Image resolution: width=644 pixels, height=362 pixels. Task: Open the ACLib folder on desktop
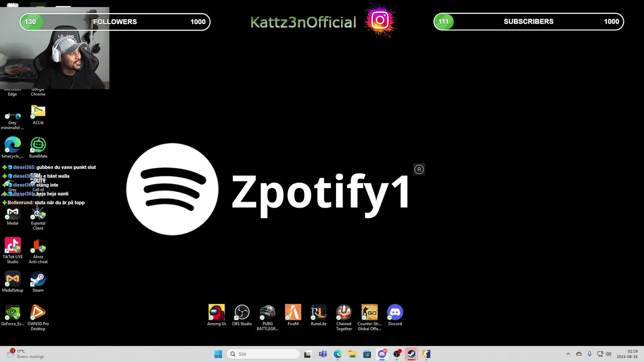coord(38,114)
